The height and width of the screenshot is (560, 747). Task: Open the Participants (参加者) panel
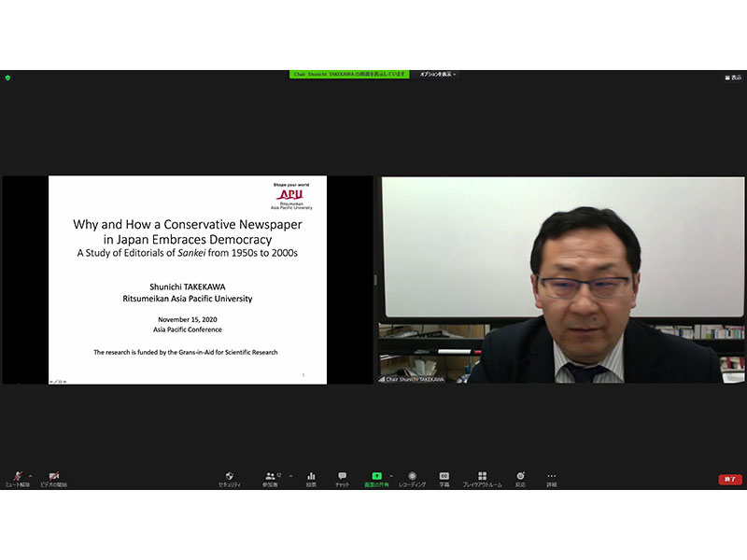pos(271,477)
